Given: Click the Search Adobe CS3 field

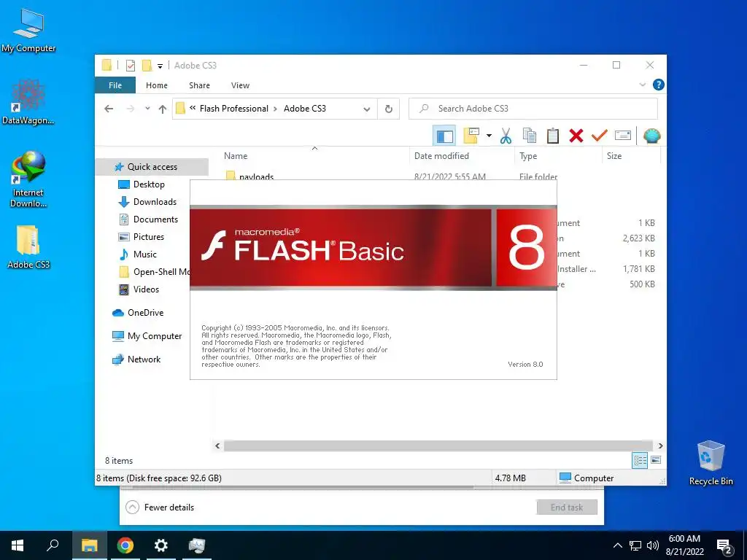Looking at the screenshot, I should click(533, 109).
